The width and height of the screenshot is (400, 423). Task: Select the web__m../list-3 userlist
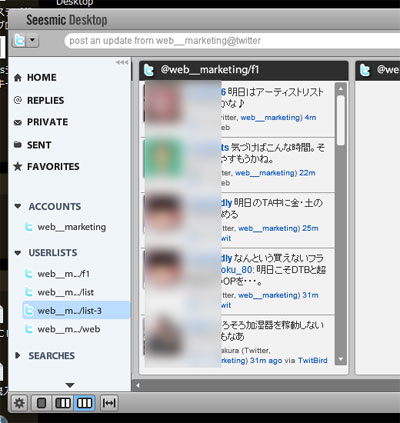click(76, 310)
